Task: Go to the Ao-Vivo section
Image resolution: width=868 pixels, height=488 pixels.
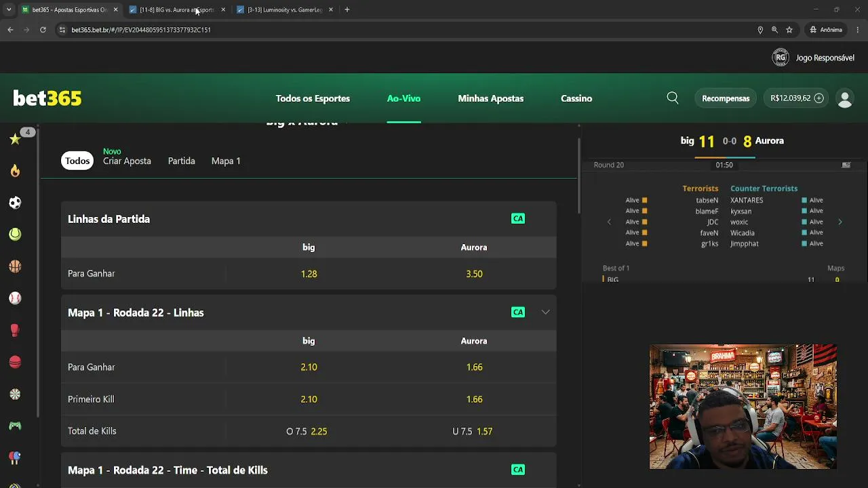Action: pyautogui.click(x=403, y=98)
